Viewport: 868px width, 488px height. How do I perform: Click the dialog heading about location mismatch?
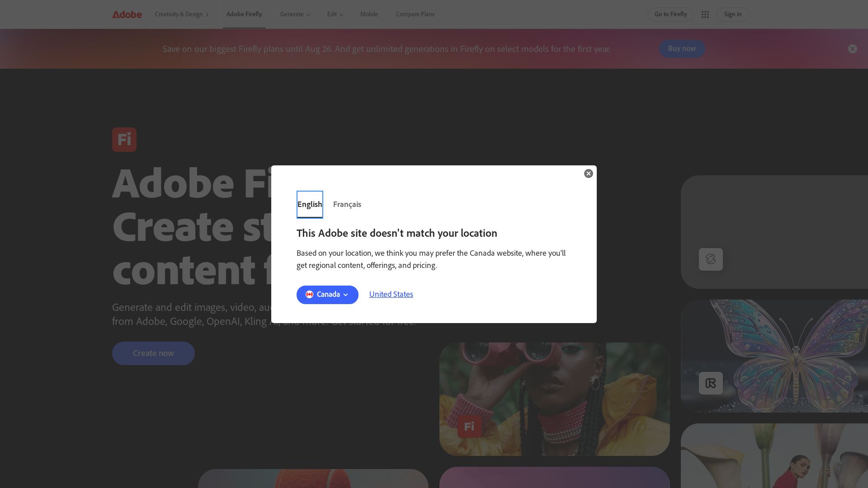(x=396, y=233)
